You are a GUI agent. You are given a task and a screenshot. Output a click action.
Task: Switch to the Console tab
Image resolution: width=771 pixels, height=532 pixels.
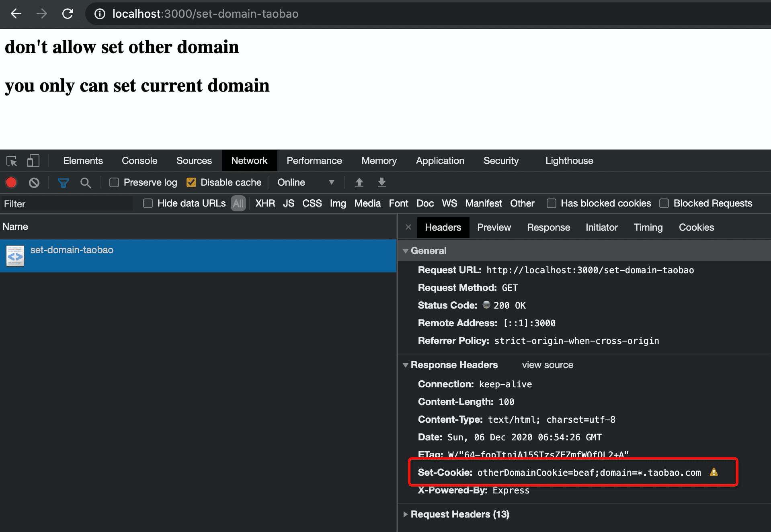pos(139,161)
